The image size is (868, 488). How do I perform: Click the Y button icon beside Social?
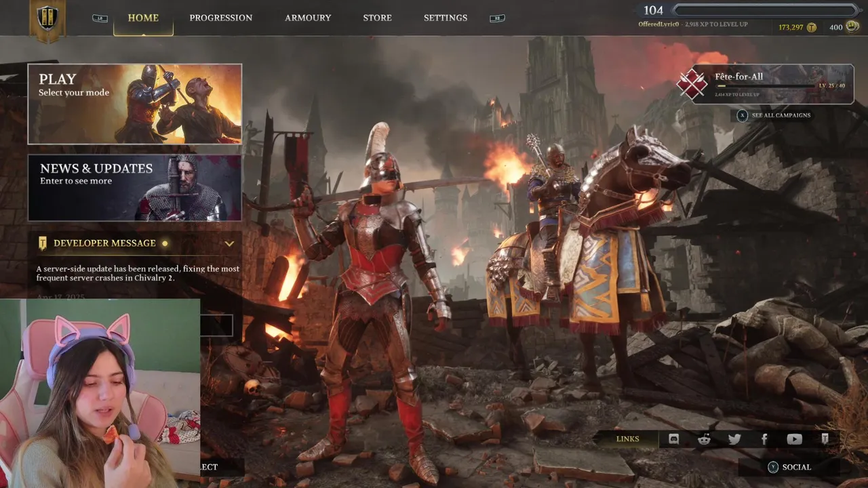(772, 467)
